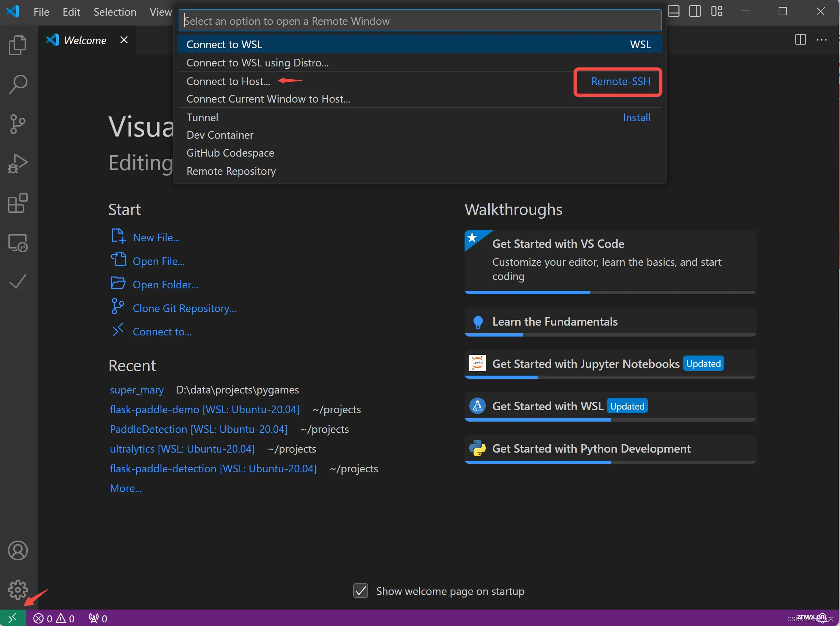The height and width of the screenshot is (626, 840).
Task: Click the ports forwarded status bar item
Action: pos(98,618)
